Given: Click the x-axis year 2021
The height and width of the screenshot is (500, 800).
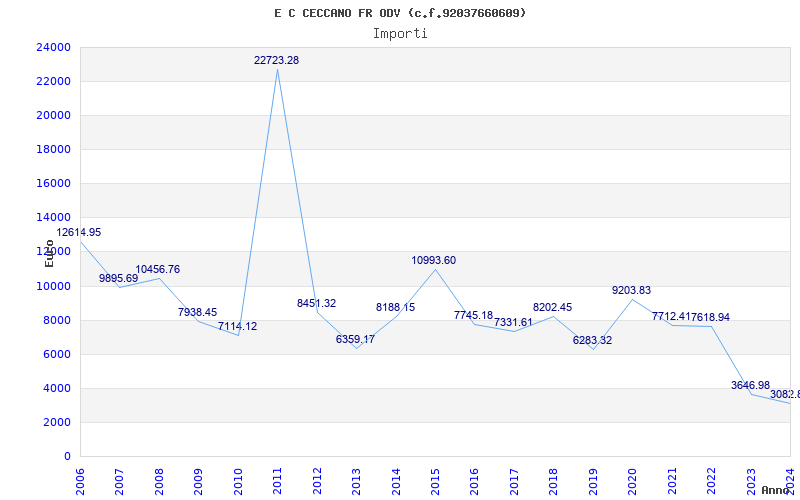Looking at the screenshot, I should point(672,481).
